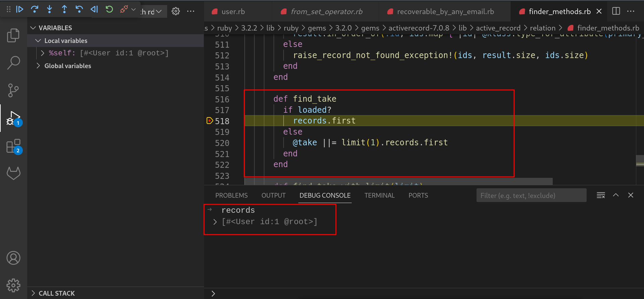Open the Manage settings gear

click(13, 285)
